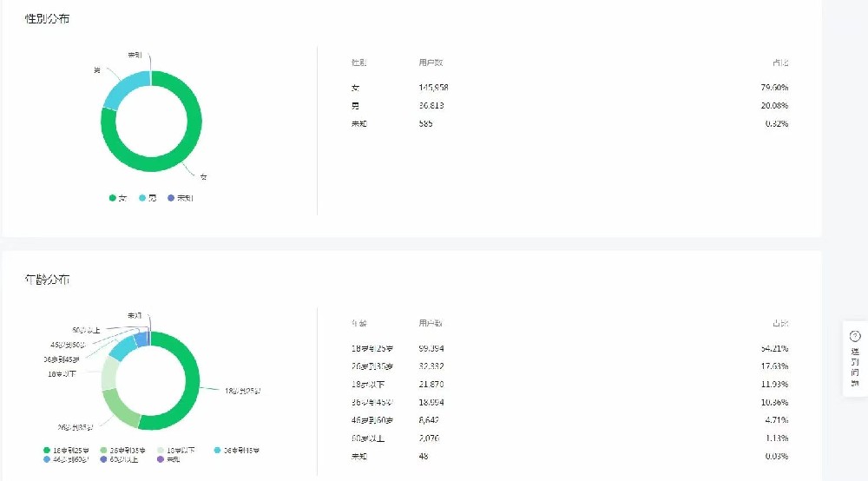Click the 1.13% percentage cell
Viewport: 868px width, 481px height.
coord(777,438)
